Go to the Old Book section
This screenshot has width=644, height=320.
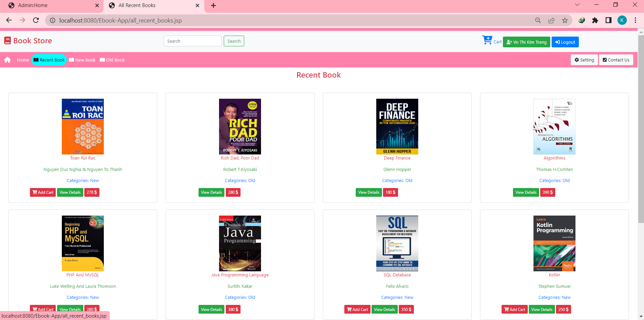(x=112, y=60)
